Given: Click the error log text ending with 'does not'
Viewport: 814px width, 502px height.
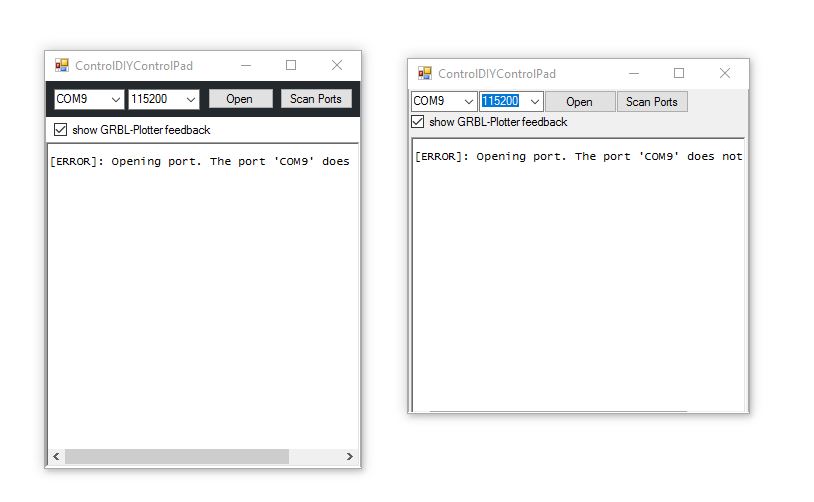Looking at the screenshot, I should [x=578, y=157].
